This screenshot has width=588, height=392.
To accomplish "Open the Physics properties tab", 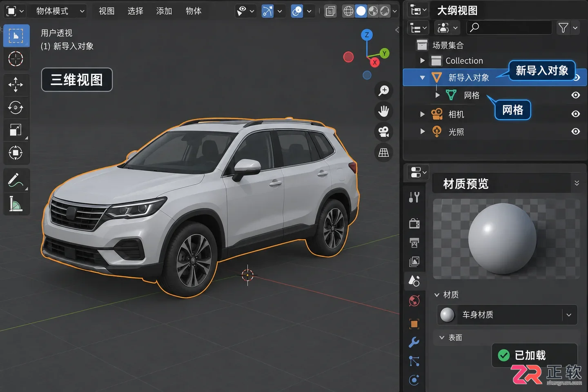I will point(414,380).
